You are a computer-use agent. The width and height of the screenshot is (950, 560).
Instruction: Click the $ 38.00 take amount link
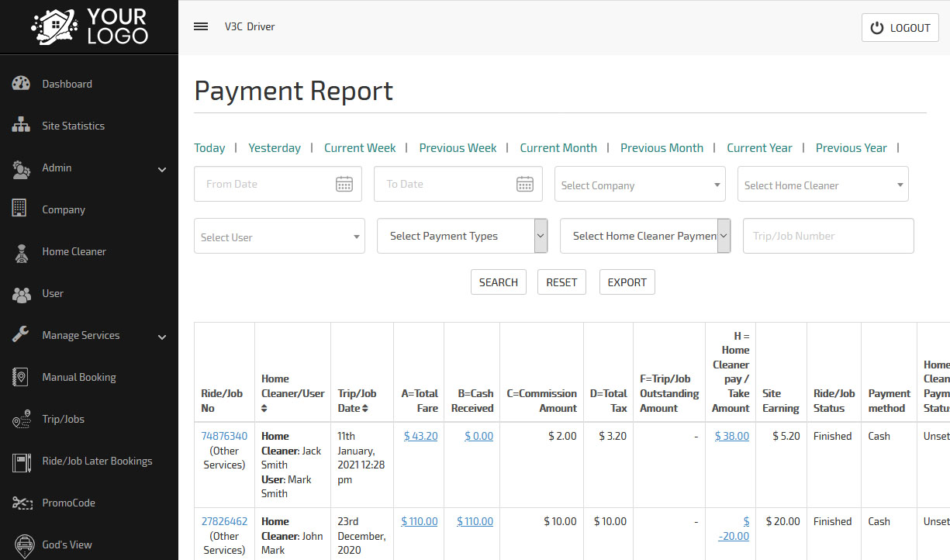coord(732,436)
